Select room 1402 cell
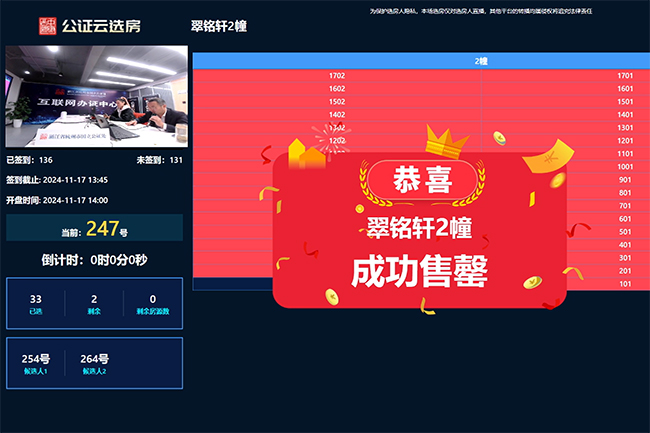Image resolution: width=650 pixels, height=433 pixels. (x=337, y=114)
